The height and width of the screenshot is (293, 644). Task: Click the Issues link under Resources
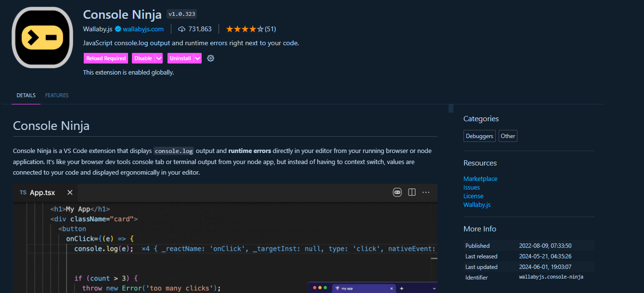[x=471, y=187]
